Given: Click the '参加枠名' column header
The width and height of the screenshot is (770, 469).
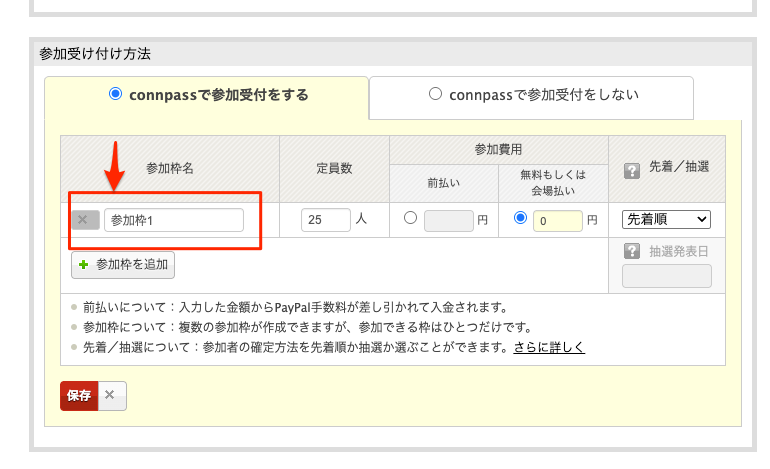Looking at the screenshot, I should (170, 168).
